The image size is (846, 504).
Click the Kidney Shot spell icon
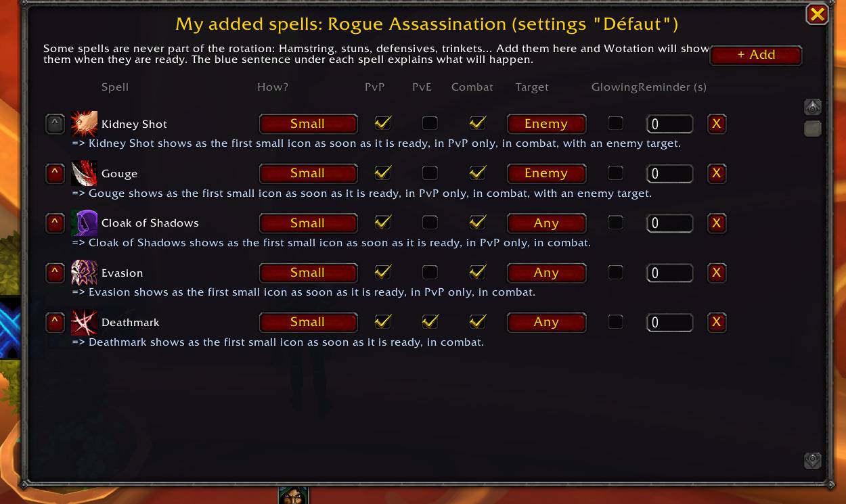point(84,124)
